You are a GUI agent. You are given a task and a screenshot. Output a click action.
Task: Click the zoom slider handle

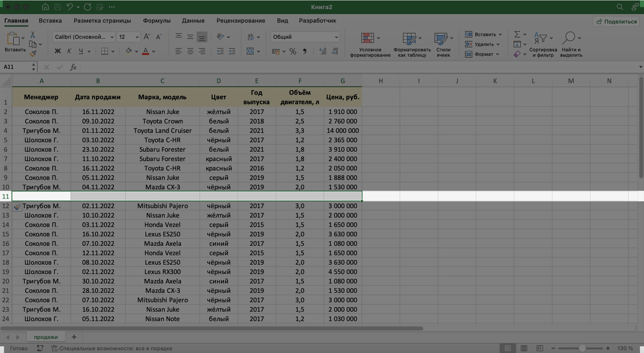(582, 348)
